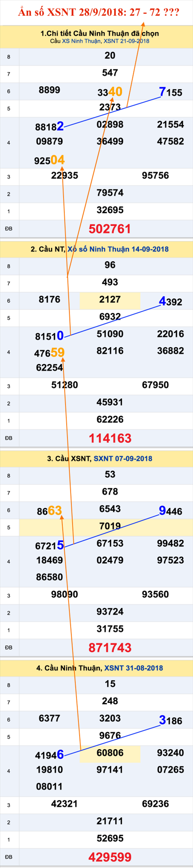Click the number 92504 with orange digits

[x=49, y=160]
